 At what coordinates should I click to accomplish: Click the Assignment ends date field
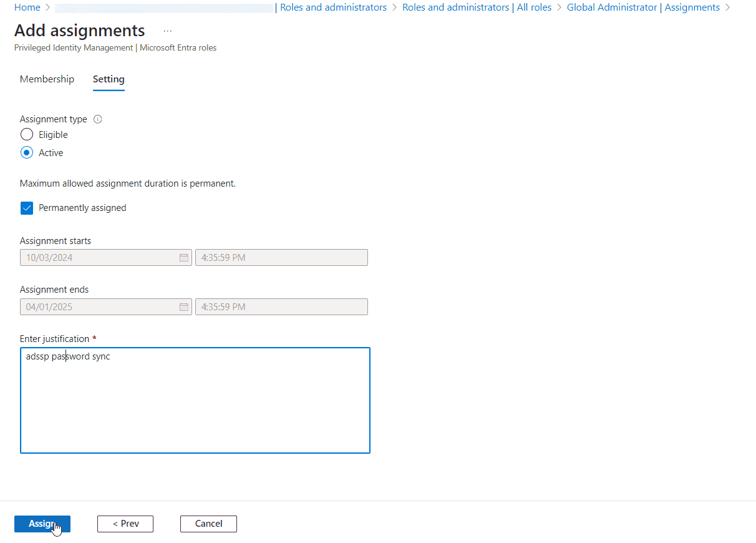tap(100, 306)
